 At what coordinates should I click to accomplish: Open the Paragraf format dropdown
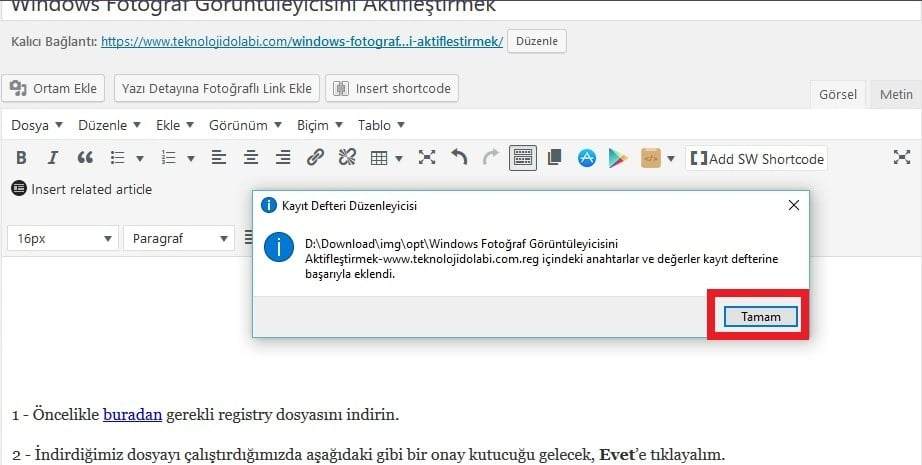[x=179, y=238]
